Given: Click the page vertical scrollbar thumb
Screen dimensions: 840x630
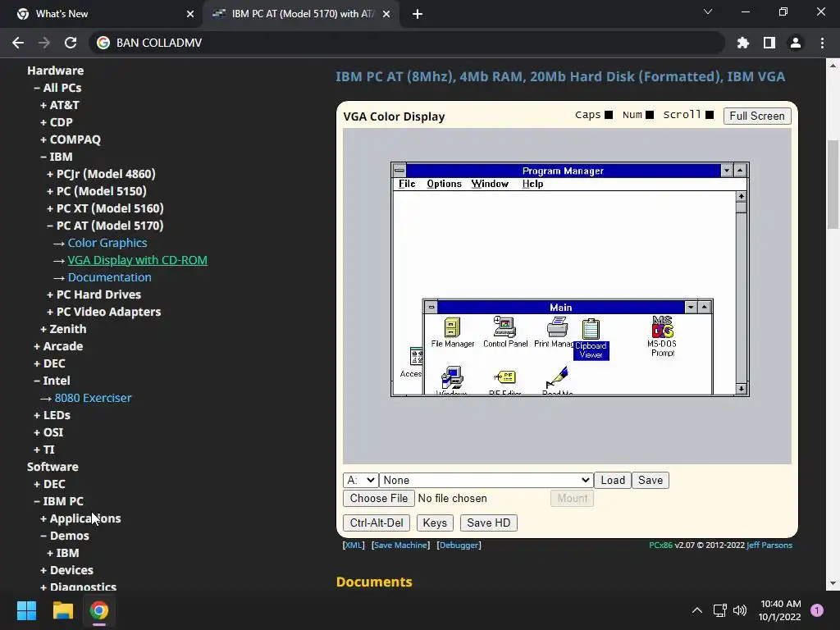Looking at the screenshot, I should 833,185.
